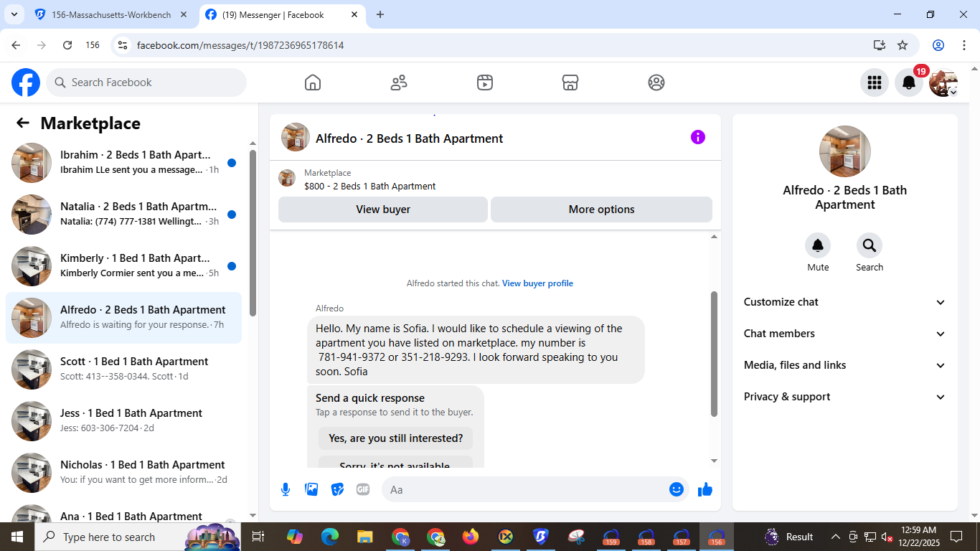
Task: Expand Chat members section
Action: (845, 334)
